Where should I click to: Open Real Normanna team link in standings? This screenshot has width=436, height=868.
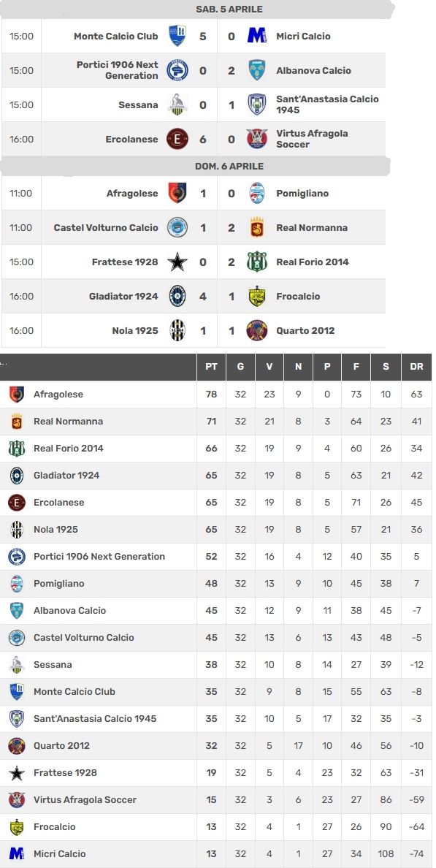point(68,422)
